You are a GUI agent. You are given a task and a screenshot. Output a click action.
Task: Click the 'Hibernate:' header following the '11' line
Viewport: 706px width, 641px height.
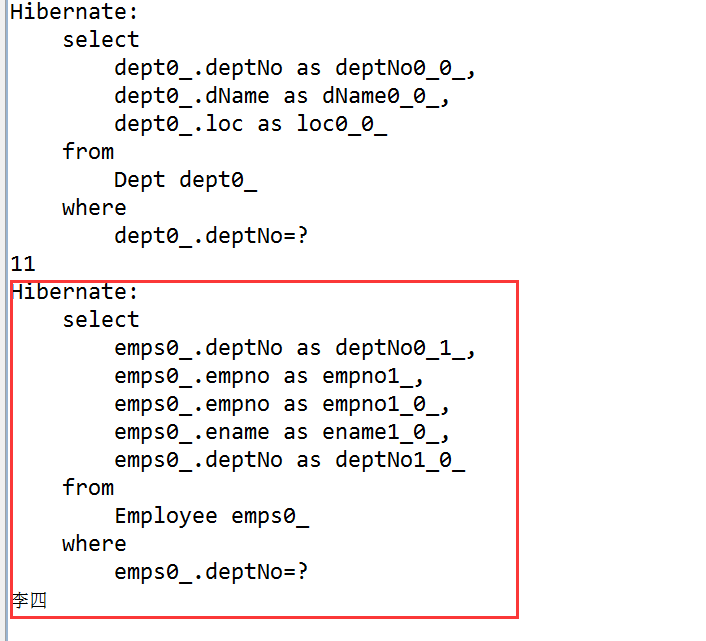pos(74,292)
